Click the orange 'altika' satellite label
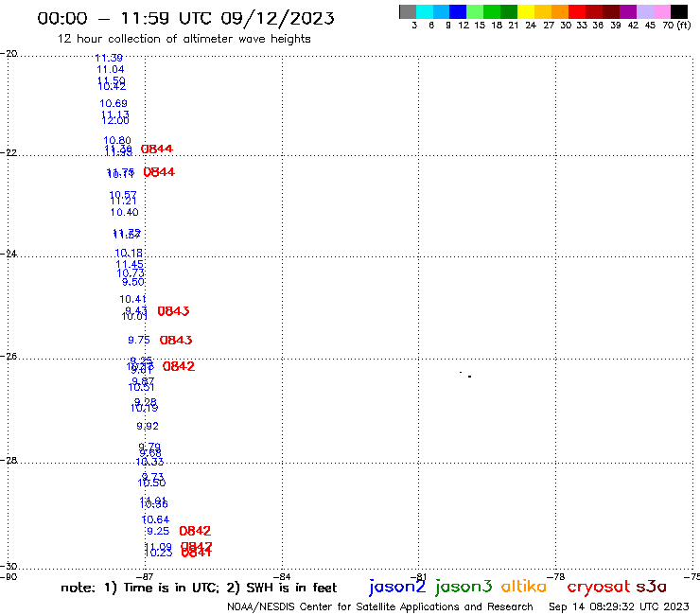 tap(524, 587)
